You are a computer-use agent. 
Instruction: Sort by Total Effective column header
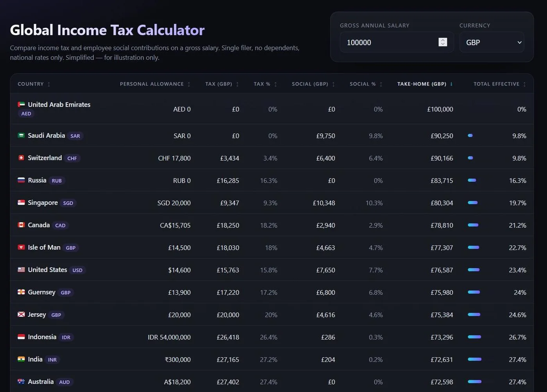(500, 84)
